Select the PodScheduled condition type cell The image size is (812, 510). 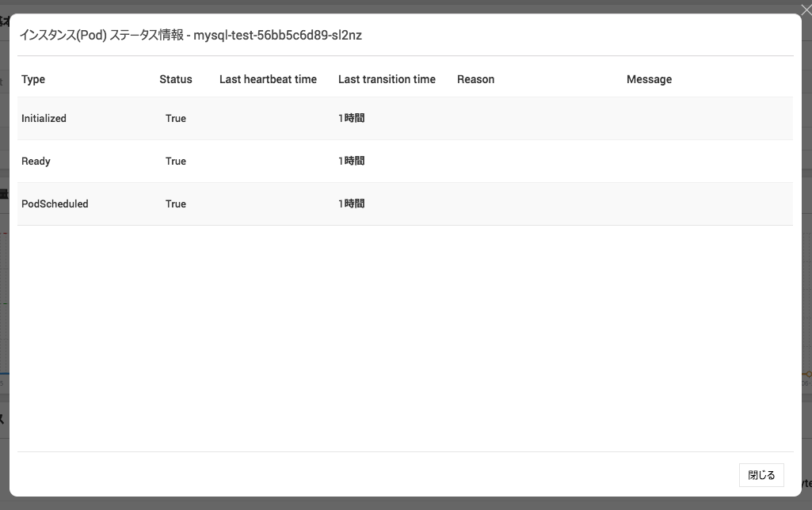[x=55, y=204]
